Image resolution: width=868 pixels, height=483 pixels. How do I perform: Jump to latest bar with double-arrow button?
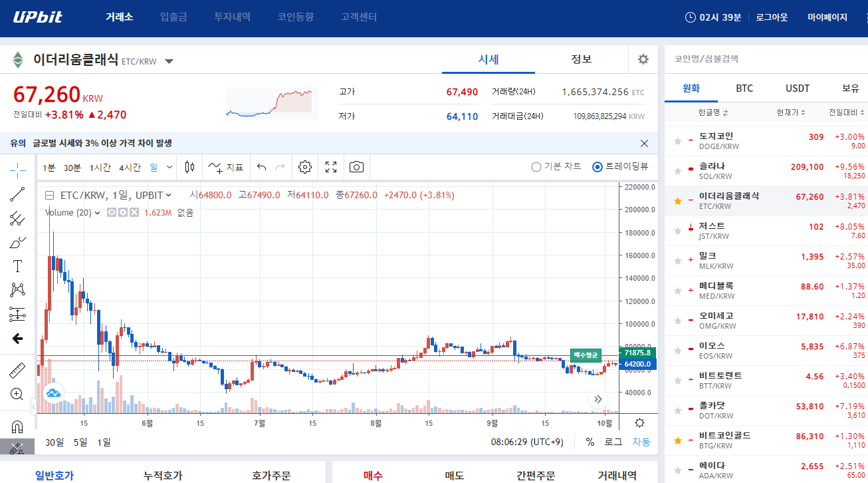(x=598, y=399)
